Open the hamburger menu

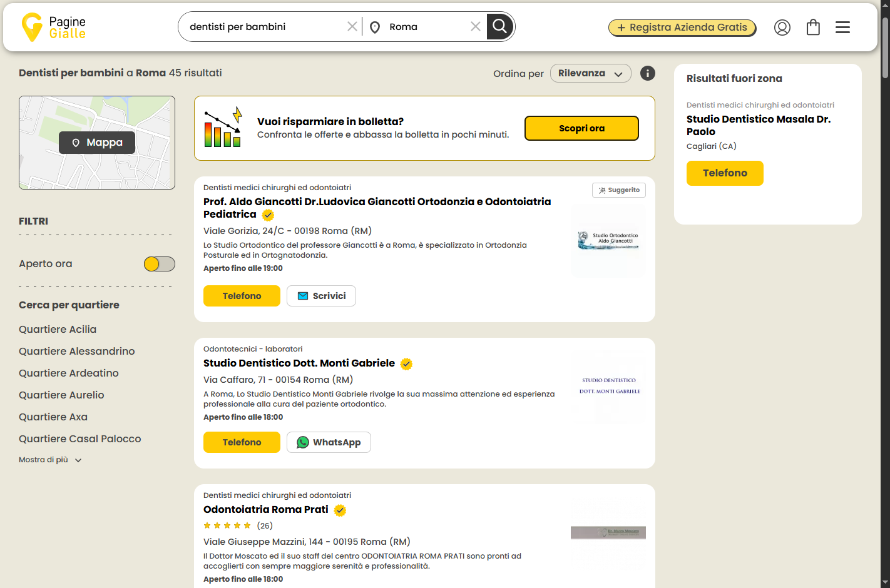click(842, 27)
